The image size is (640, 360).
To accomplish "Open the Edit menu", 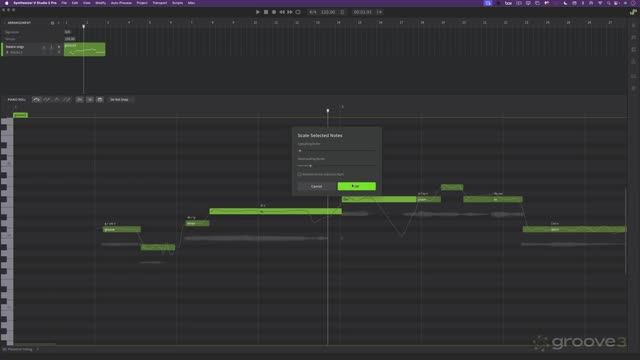I will [x=75, y=3].
